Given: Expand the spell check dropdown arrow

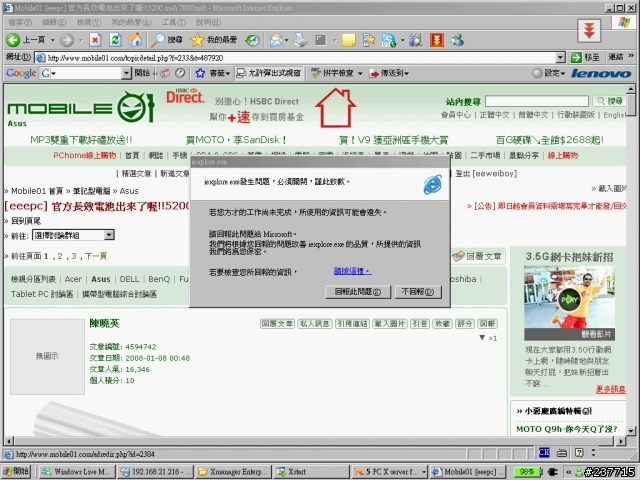Looking at the screenshot, I should [360, 73].
